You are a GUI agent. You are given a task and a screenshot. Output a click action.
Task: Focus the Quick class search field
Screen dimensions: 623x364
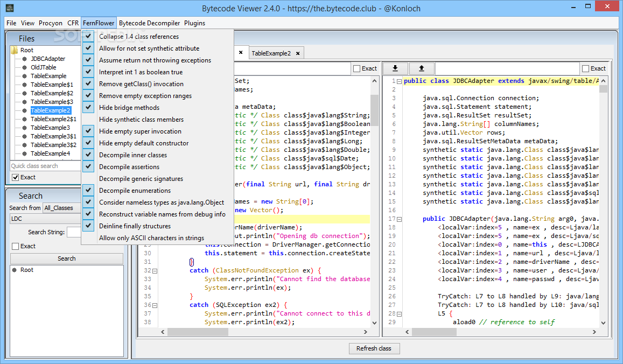[x=45, y=166]
